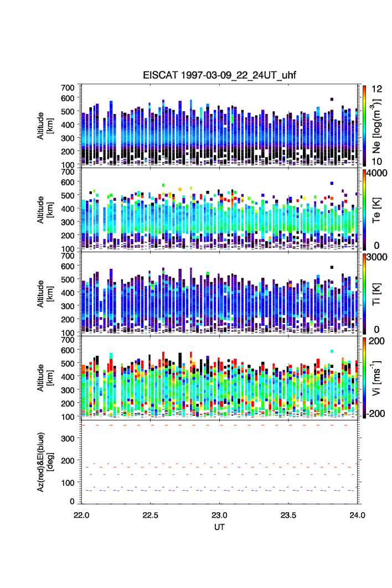Click the Altitude [km] label of Vi panel
The height and width of the screenshot is (588, 392).
coord(45,378)
